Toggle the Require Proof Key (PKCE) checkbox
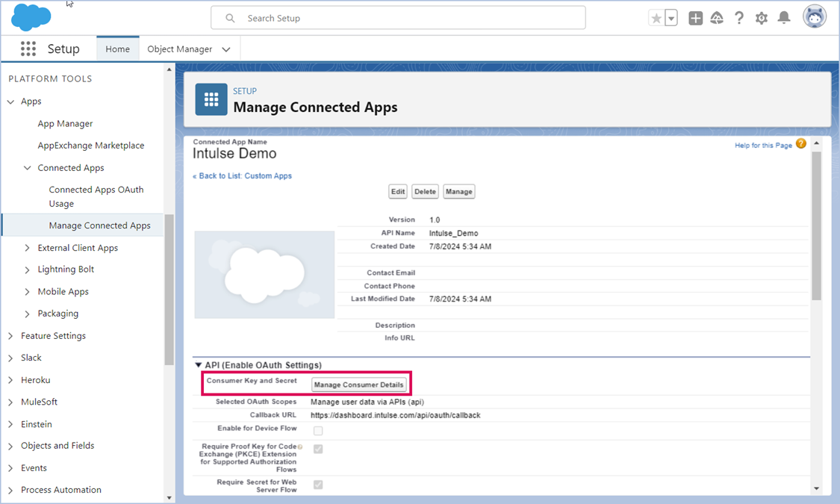This screenshot has height=504, width=840. click(318, 449)
